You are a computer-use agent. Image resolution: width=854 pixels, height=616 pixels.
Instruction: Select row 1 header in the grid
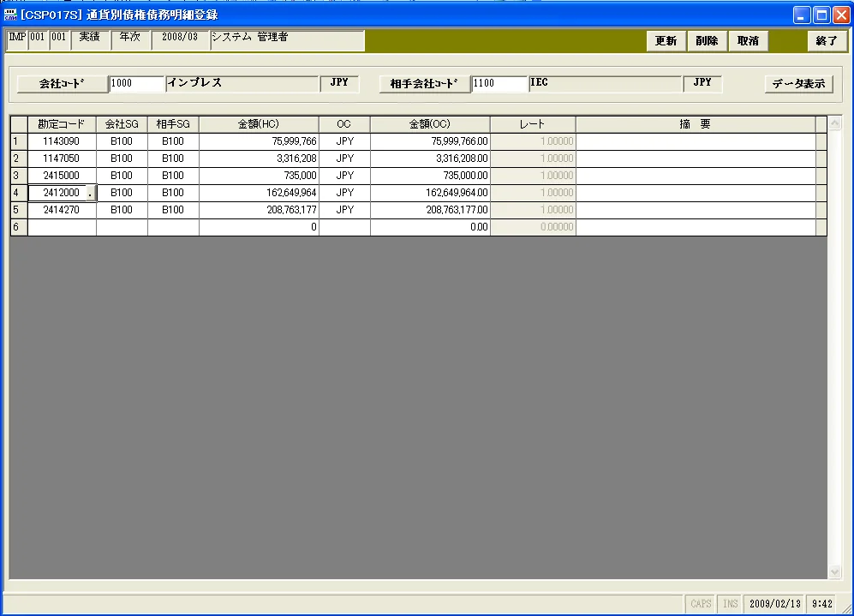click(x=19, y=141)
